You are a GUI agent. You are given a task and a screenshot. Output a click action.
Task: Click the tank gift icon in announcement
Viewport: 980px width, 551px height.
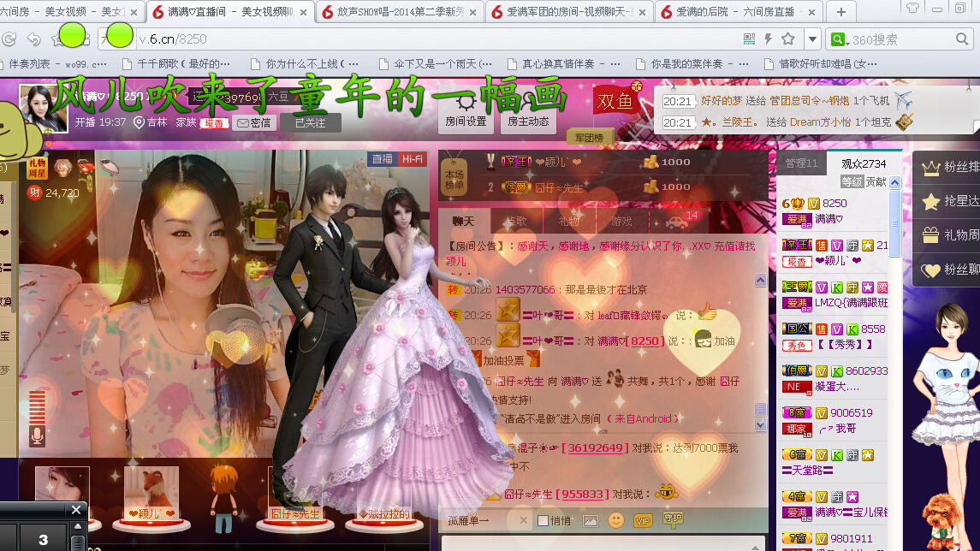(904, 121)
